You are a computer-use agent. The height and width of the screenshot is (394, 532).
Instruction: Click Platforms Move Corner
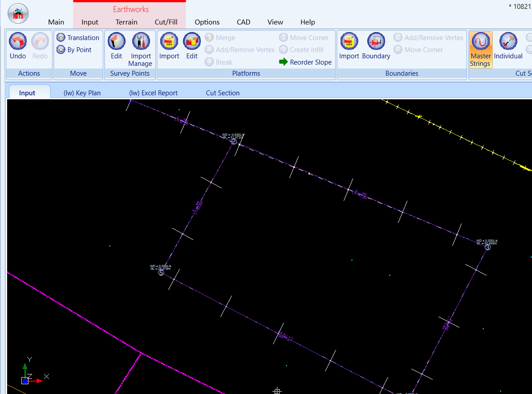pyautogui.click(x=304, y=38)
